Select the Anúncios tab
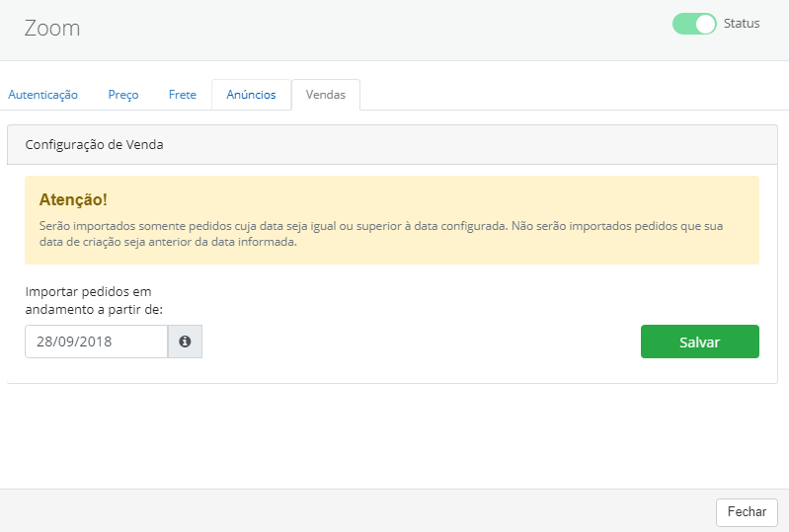789x532 pixels. pyautogui.click(x=251, y=95)
